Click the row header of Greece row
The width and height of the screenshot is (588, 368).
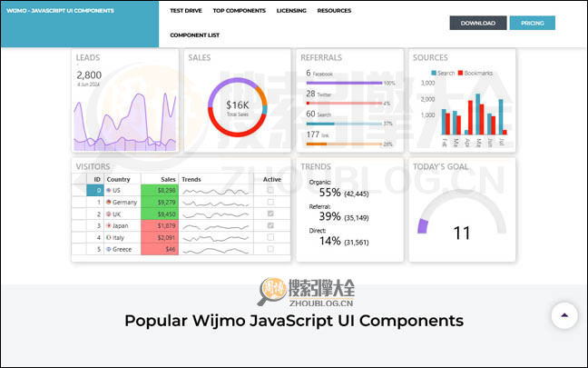click(x=79, y=249)
